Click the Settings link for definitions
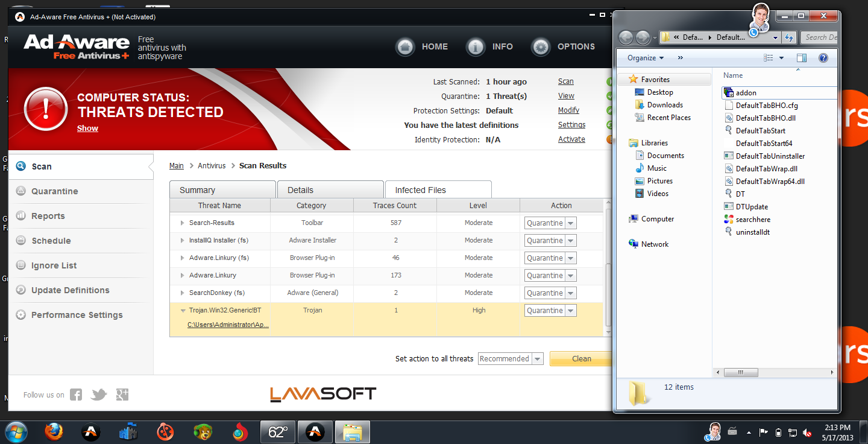Image resolution: width=868 pixels, height=444 pixels. point(571,125)
